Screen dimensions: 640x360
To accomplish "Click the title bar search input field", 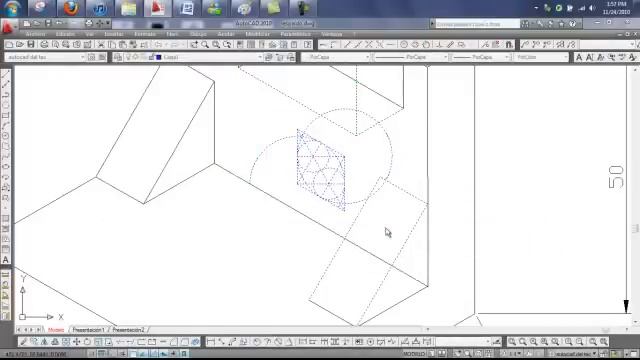I will [478, 24].
